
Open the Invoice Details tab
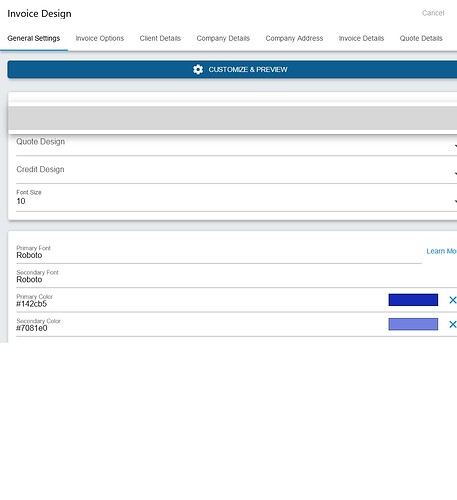coord(361,38)
